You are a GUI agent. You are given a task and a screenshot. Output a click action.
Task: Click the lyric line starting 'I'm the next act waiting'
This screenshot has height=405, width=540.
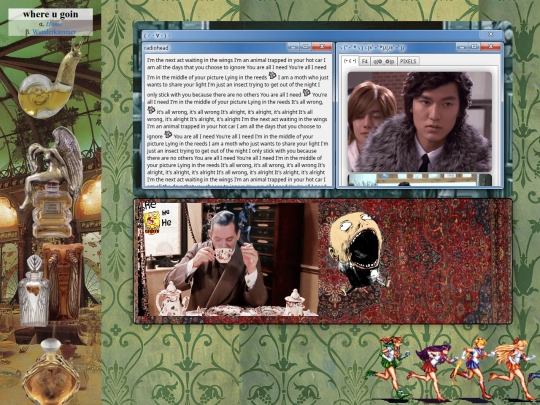click(x=236, y=60)
